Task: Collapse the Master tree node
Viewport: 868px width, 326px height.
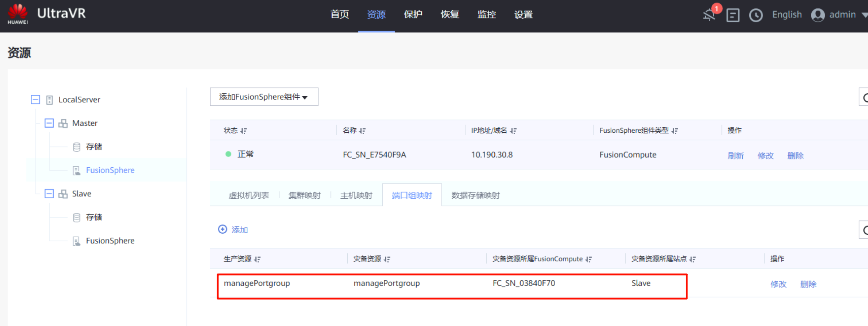Action: coord(49,123)
